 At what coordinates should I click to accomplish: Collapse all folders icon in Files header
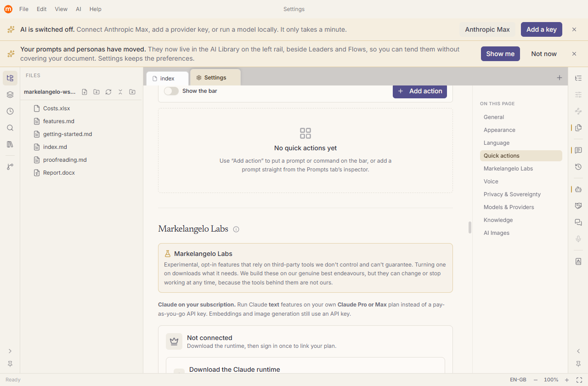click(x=120, y=92)
